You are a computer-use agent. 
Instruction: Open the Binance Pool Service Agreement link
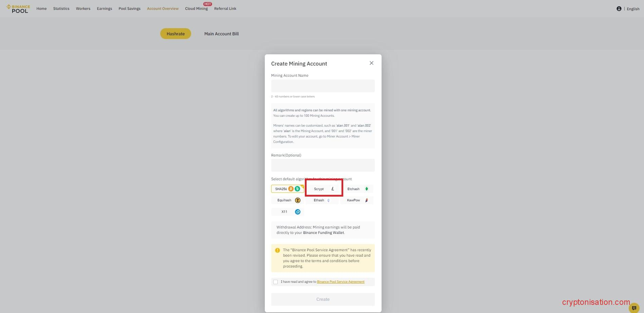pyautogui.click(x=341, y=282)
